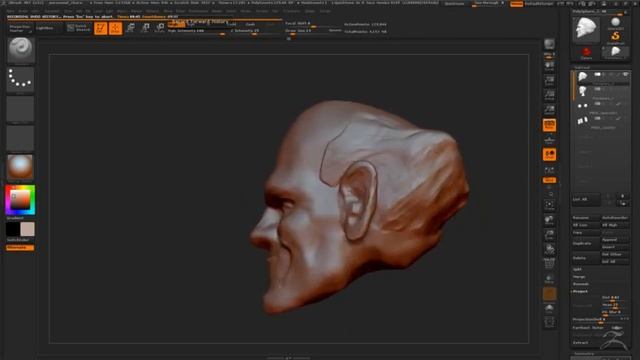640x360 pixels.
Task: Toggle the Floor grid icon
Action: [549, 140]
